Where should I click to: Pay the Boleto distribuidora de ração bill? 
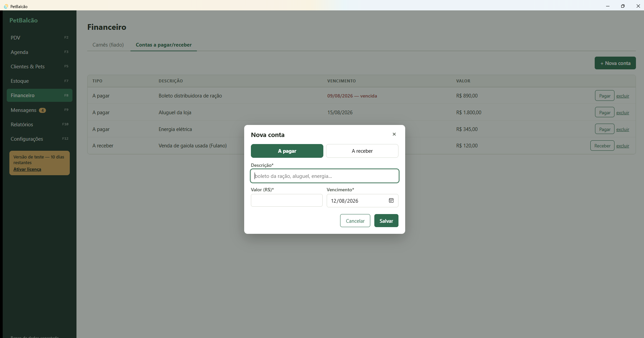tap(605, 96)
